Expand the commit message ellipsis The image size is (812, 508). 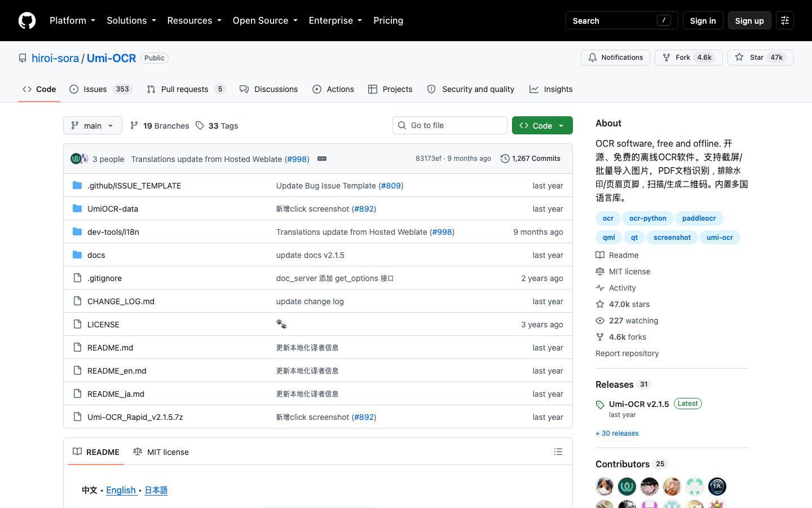322,159
